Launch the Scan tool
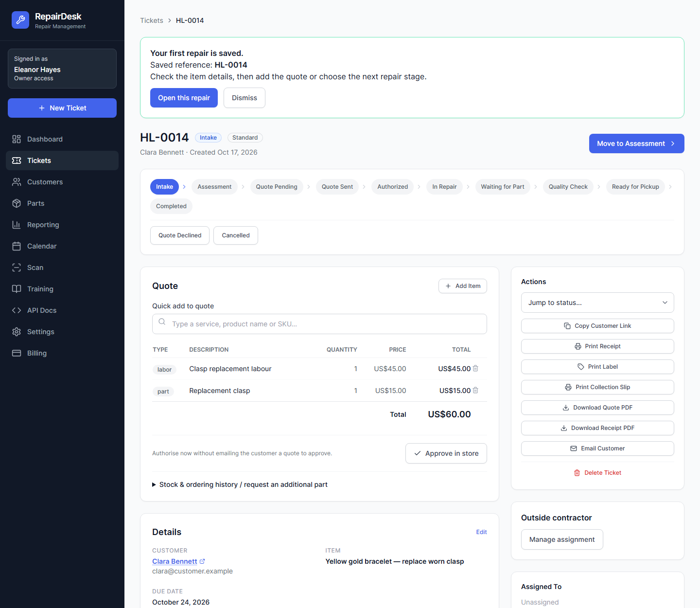The height and width of the screenshot is (608, 700). click(x=62, y=268)
